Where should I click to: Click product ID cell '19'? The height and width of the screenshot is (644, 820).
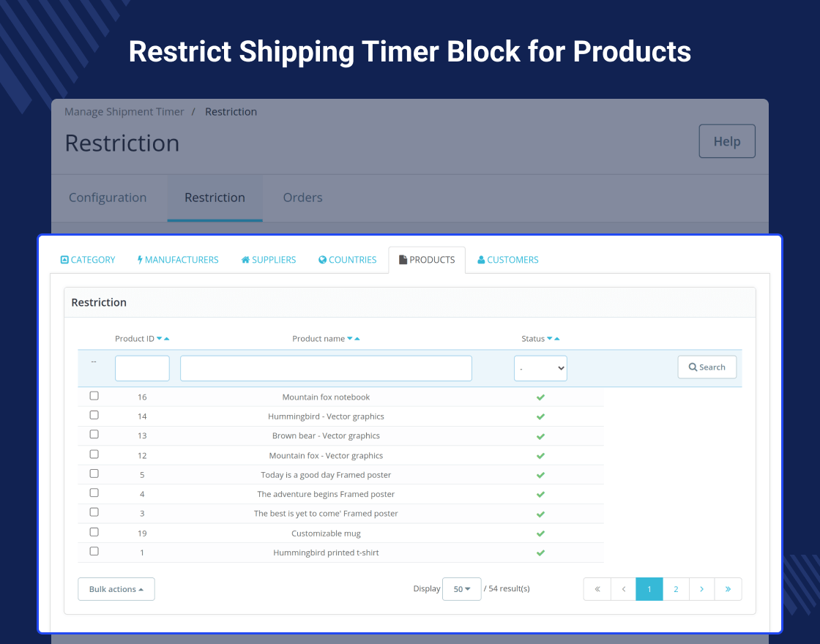click(142, 533)
